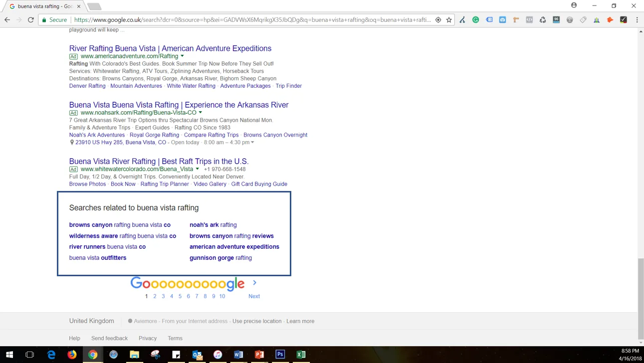This screenshot has width=644, height=363.
Task: Launch Excel from the taskbar
Action: [x=301, y=355]
